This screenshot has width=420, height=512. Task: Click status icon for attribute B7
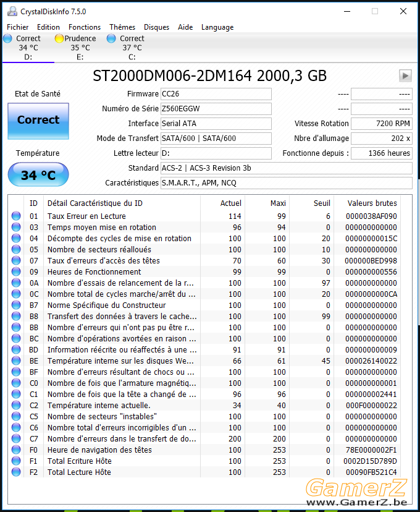tap(16, 305)
